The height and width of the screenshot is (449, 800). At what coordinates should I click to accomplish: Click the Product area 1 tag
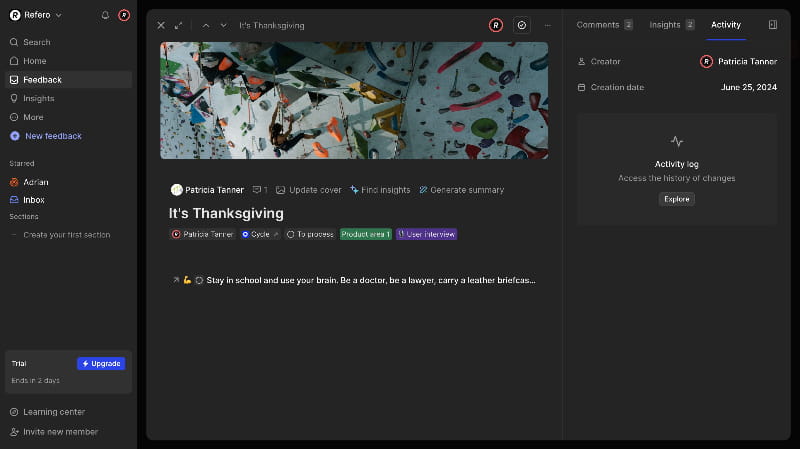tap(365, 234)
